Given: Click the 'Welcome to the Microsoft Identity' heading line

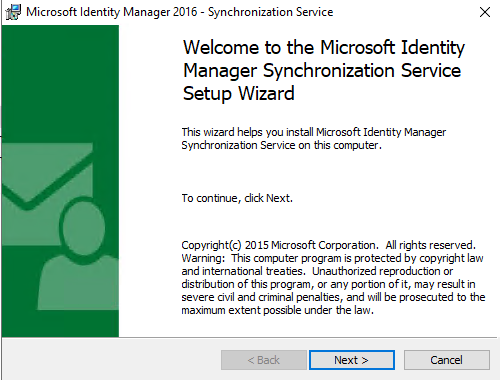Looking at the screenshot, I should pyautogui.click(x=324, y=47).
